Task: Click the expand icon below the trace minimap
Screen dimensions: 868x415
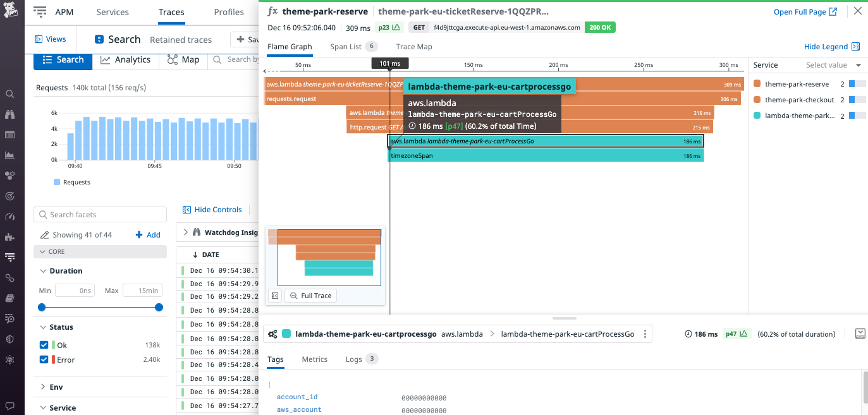Action: (x=275, y=296)
